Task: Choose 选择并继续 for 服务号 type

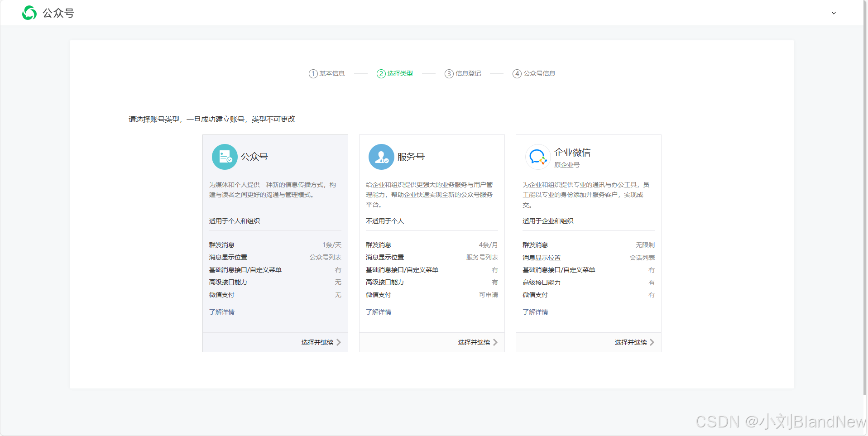Action: pos(478,342)
